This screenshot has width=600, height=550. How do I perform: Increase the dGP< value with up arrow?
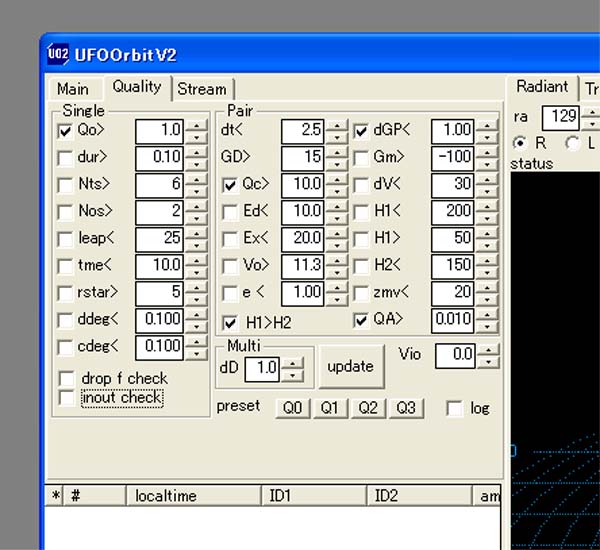pyautogui.click(x=487, y=125)
